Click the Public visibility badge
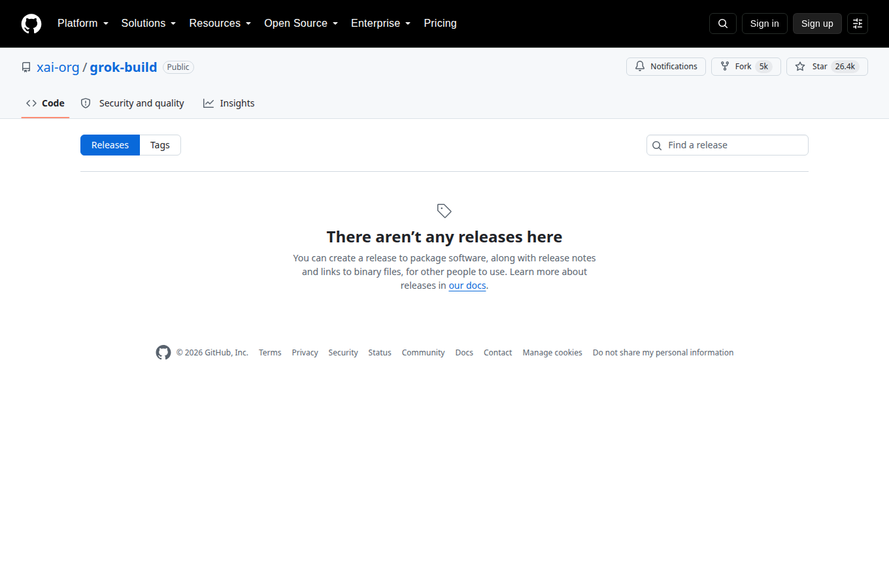Screen dimensions: 889x588 (x=178, y=67)
